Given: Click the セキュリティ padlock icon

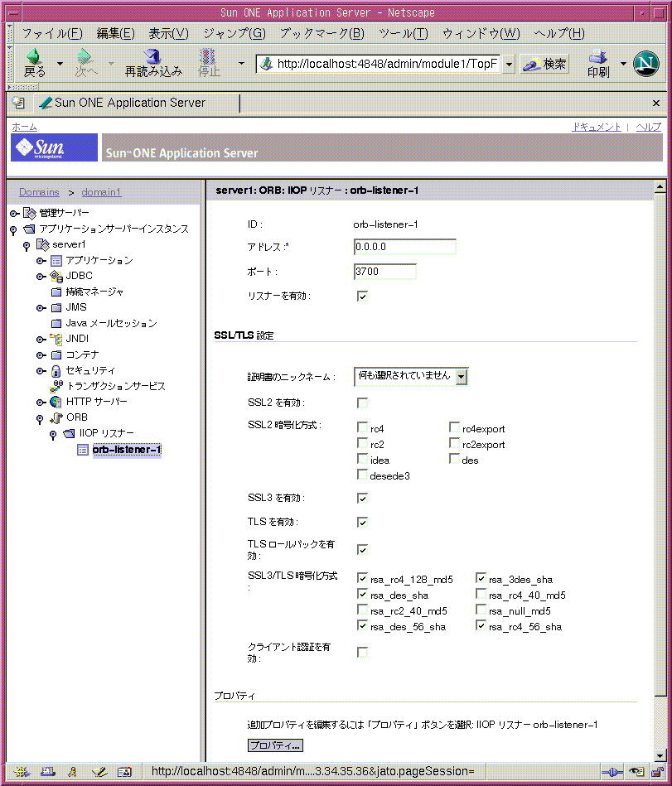Looking at the screenshot, I should [56, 371].
